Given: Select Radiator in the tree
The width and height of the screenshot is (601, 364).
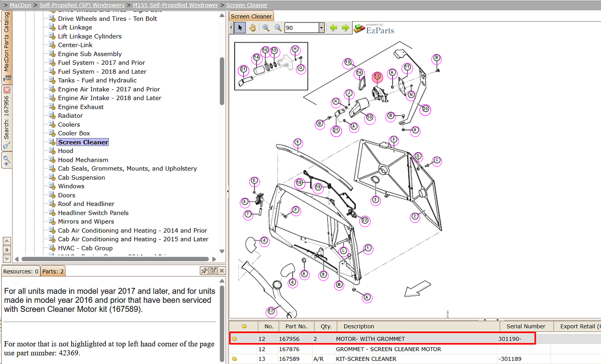Looking at the screenshot, I should click(71, 115).
